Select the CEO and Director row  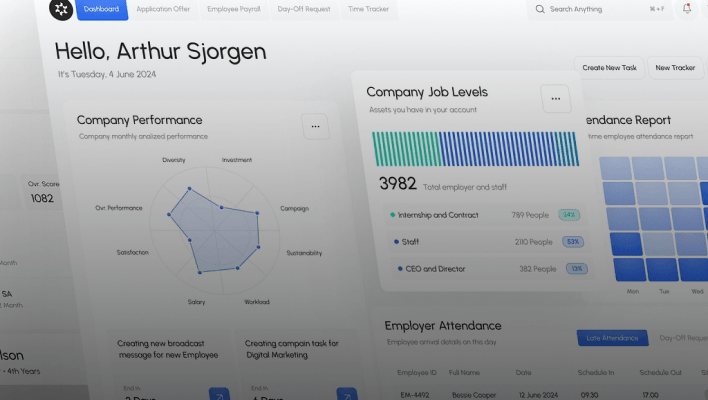pyautogui.click(x=491, y=269)
